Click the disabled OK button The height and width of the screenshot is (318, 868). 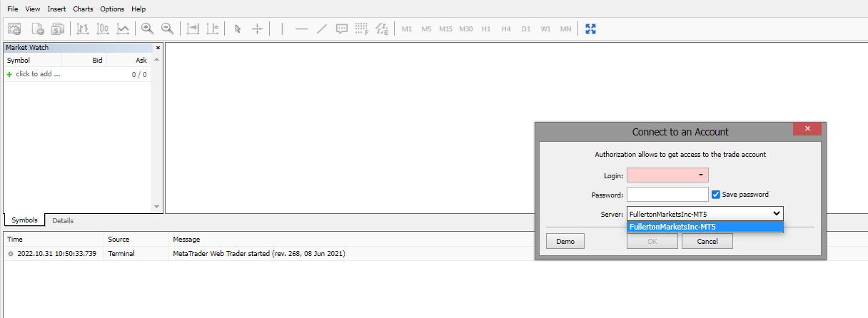652,241
